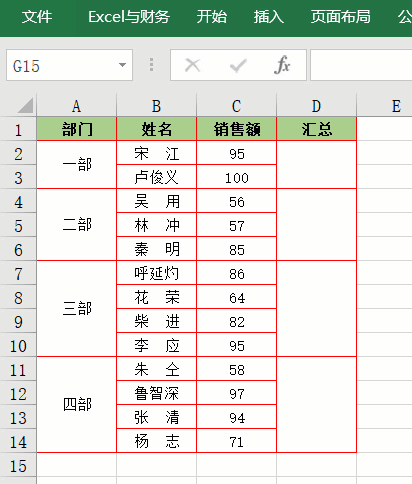Image resolution: width=412 pixels, height=484 pixels.
Task: Select the 汇总 merged cell for 四部
Action: [317, 405]
